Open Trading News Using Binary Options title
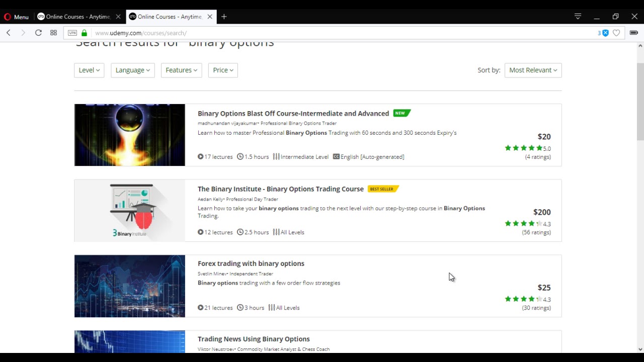This screenshot has width=644, height=362. (254, 338)
